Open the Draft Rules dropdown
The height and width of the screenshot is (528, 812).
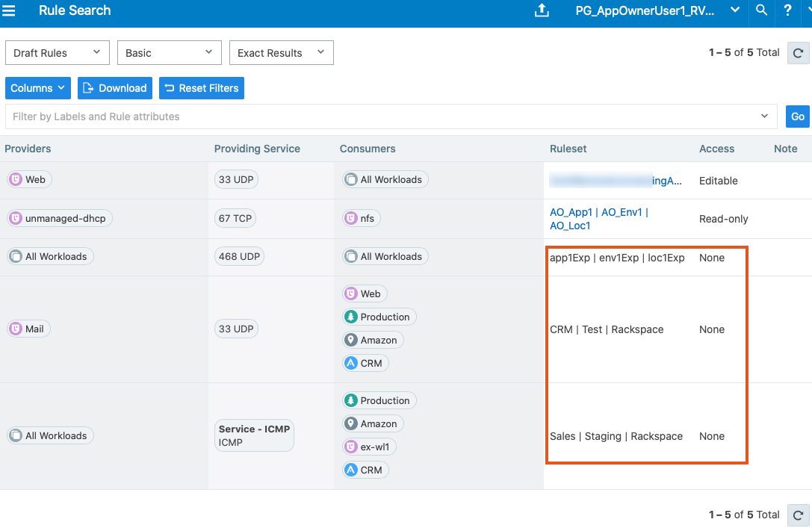tap(57, 53)
